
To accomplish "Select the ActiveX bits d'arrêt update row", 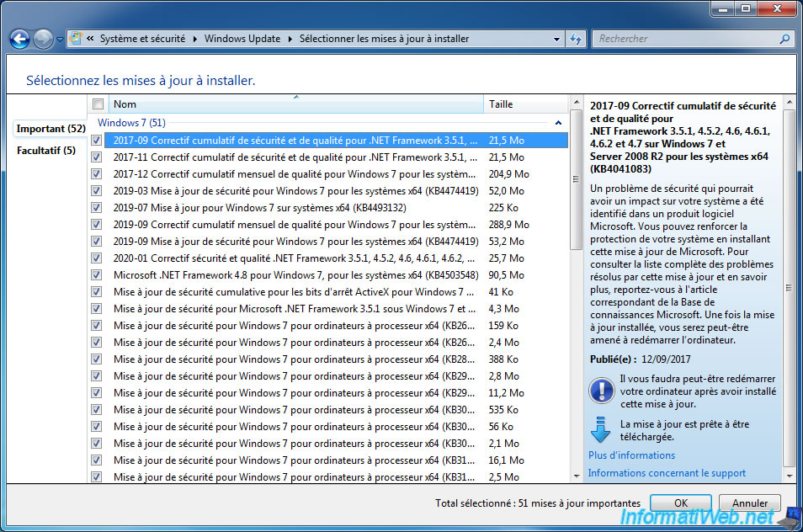I will [x=336, y=292].
